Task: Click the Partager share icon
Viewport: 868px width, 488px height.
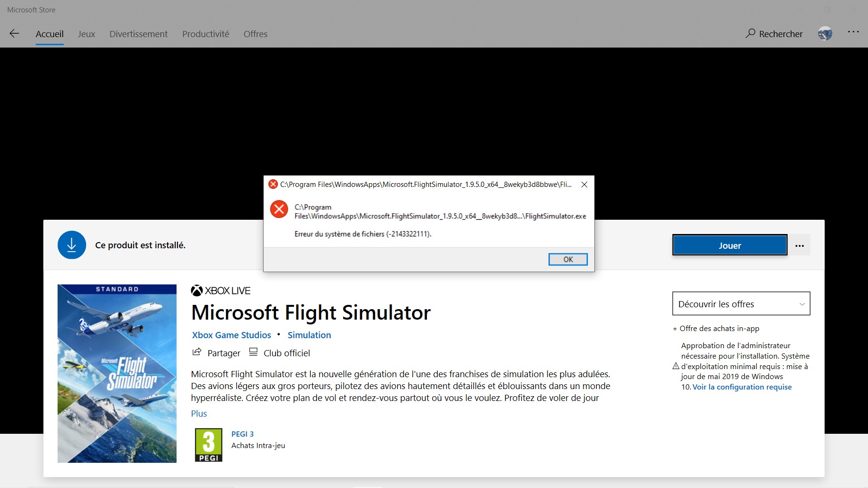Action: 197,352
